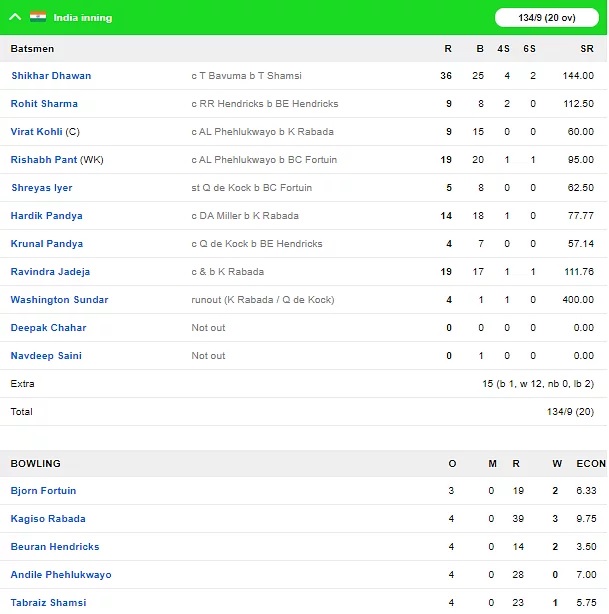This screenshot has width=609, height=614.
Task: Click Washington Sundar's name link
Action: click(59, 300)
